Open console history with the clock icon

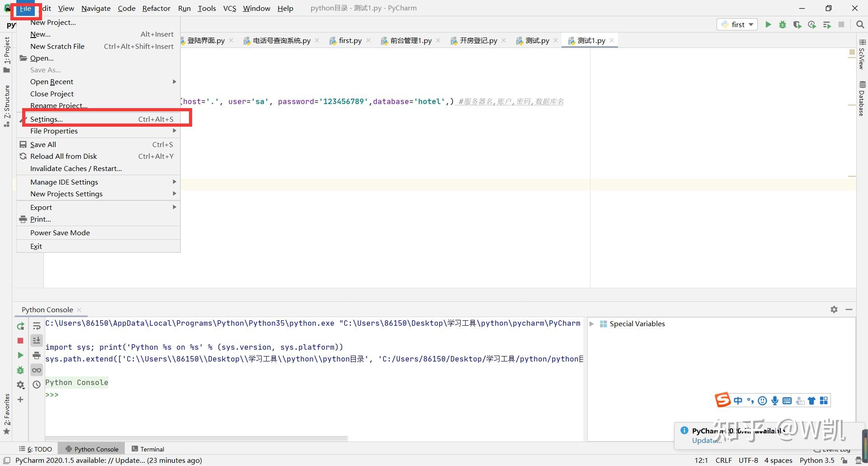pos(37,385)
